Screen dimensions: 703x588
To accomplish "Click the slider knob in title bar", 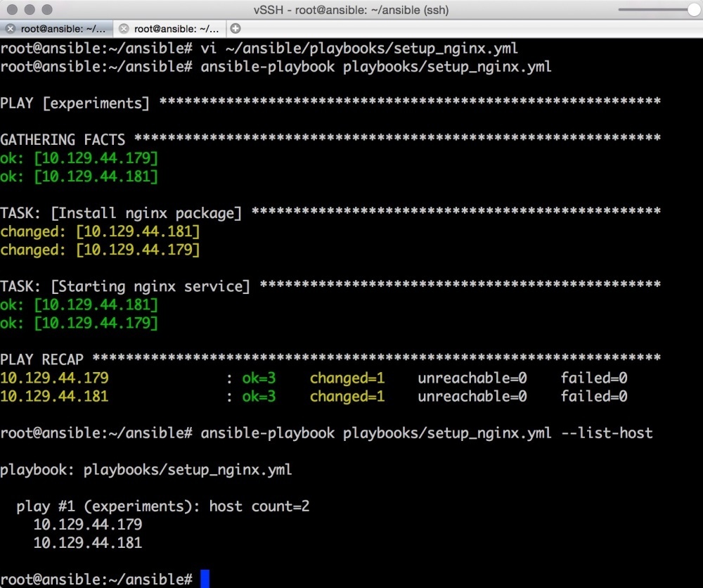I will [x=694, y=10].
